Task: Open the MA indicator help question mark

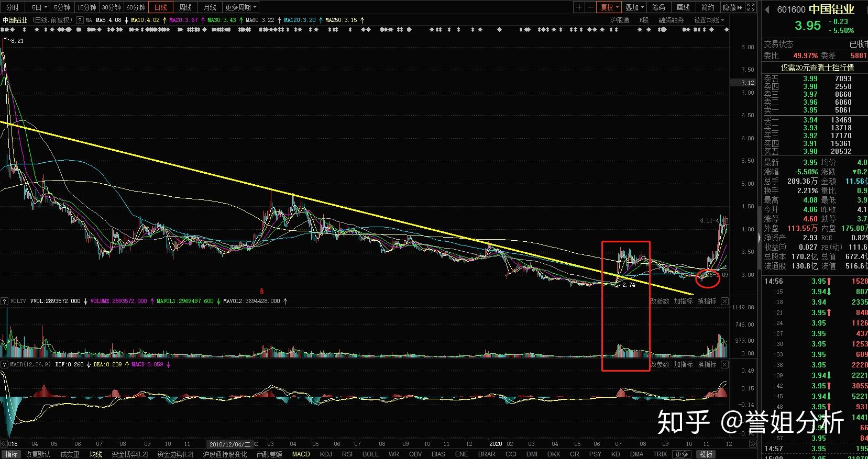Action: [80, 20]
